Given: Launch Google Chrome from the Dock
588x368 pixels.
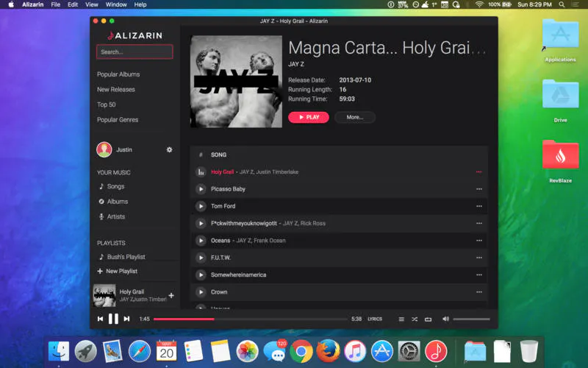Looking at the screenshot, I should tap(301, 352).
